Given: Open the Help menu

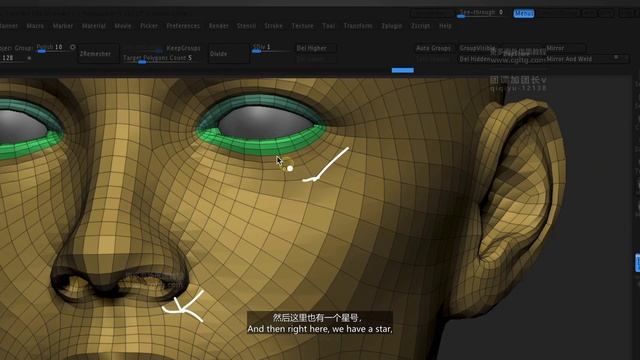Looking at the screenshot, I should [445, 26].
